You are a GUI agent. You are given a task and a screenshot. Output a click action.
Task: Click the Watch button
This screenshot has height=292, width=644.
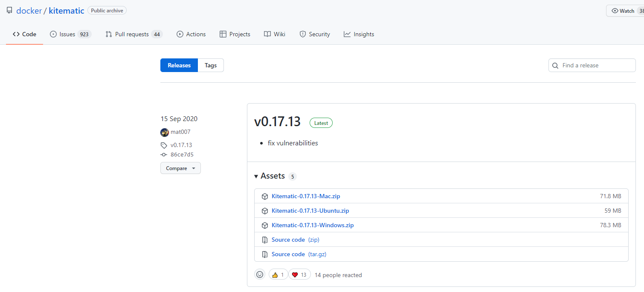click(x=625, y=11)
